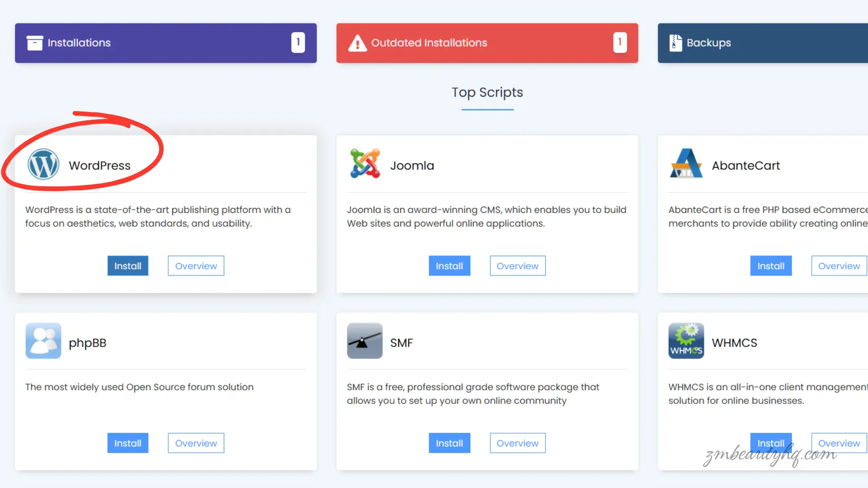The width and height of the screenshot is (868, 488).
Task: Open the Installations tab
Action: coord(165,43)
